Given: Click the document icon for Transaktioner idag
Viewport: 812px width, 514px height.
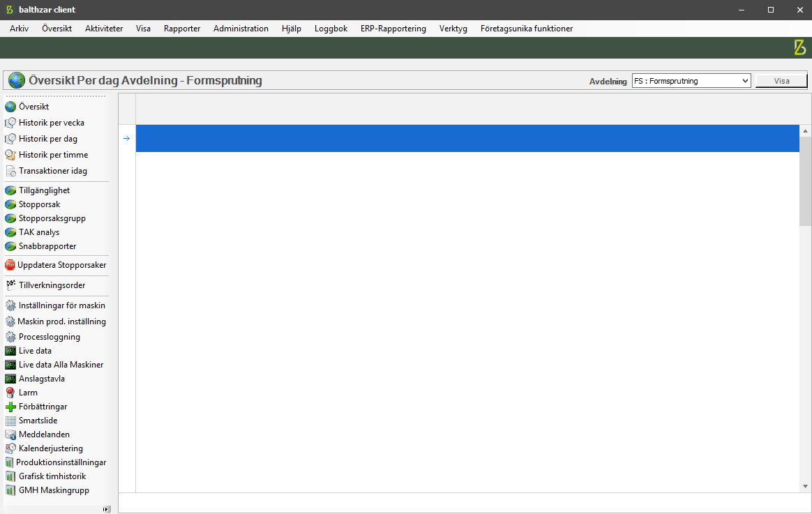Looking at the screenshot, I should 10,171.
